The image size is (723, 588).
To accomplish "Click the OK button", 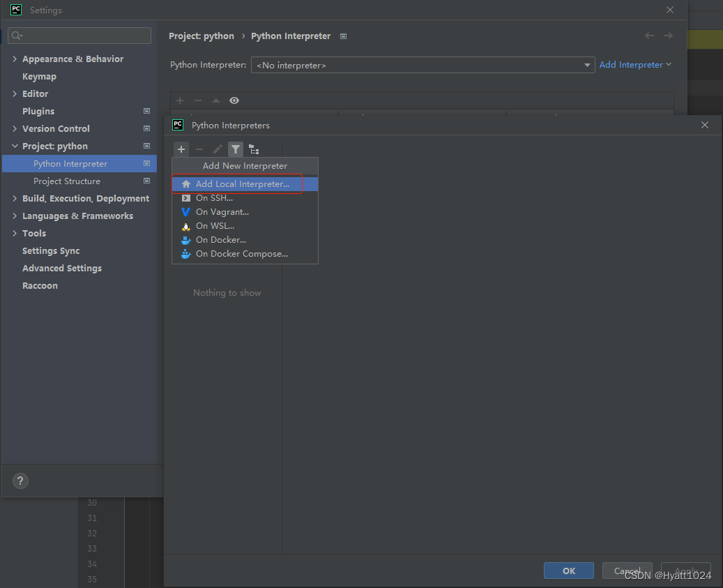I will tap(568, 571).
